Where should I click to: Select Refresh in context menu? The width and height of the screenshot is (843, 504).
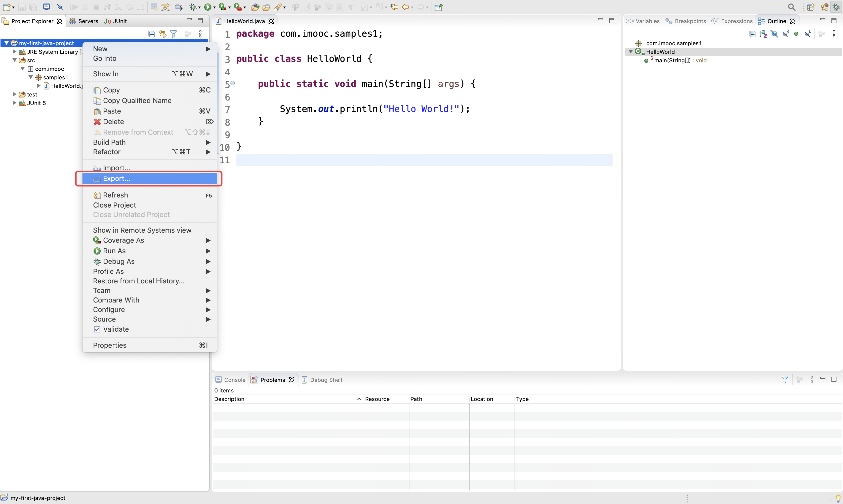point(150,195)
